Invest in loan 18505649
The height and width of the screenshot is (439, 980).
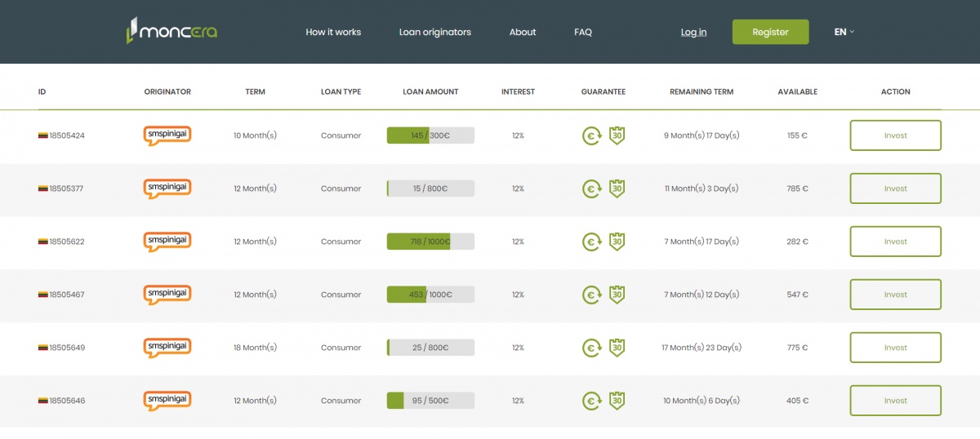[x=896, y=348]
